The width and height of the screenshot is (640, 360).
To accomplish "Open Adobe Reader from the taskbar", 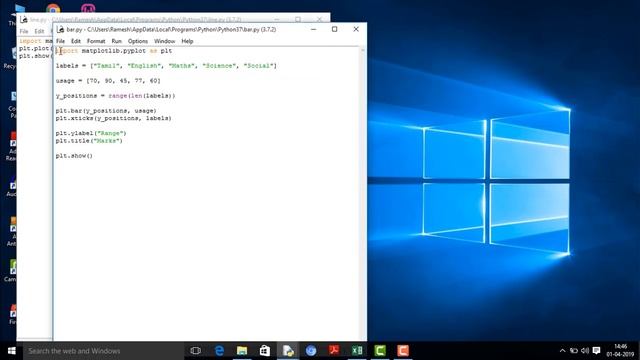I will pyautogui.click(x=334, y=351).
